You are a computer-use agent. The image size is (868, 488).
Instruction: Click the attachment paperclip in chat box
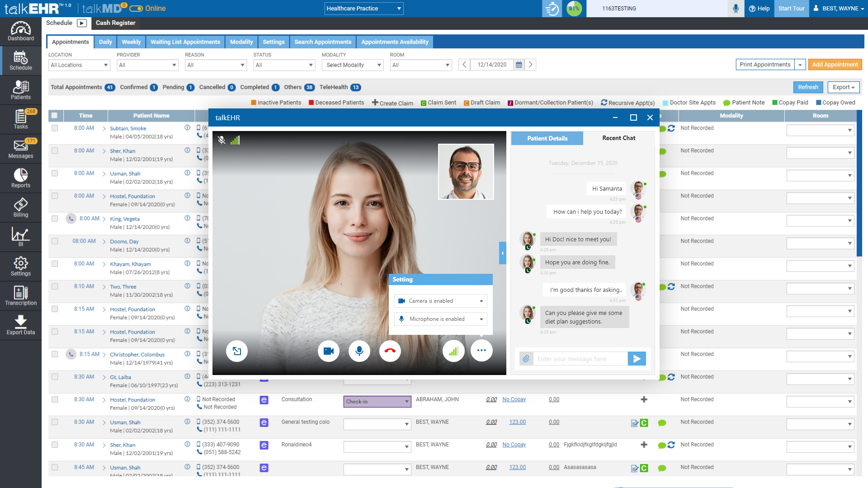click(x=526, y=359)
